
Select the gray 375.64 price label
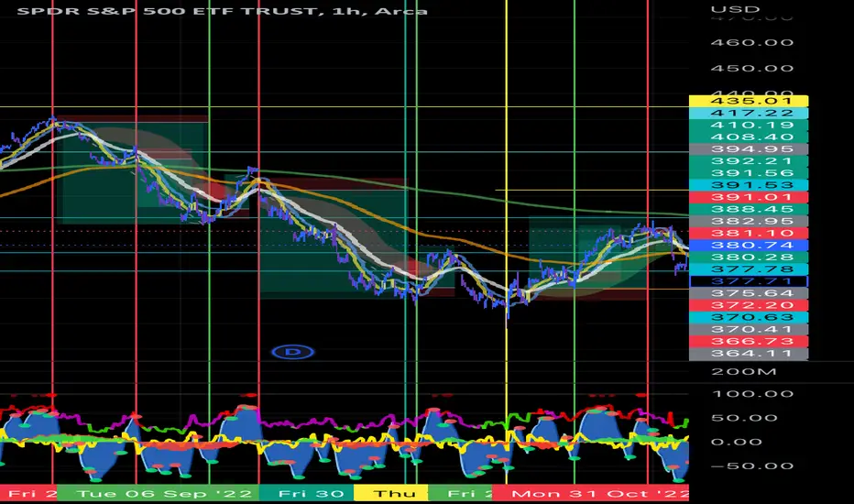click(749, 293)
